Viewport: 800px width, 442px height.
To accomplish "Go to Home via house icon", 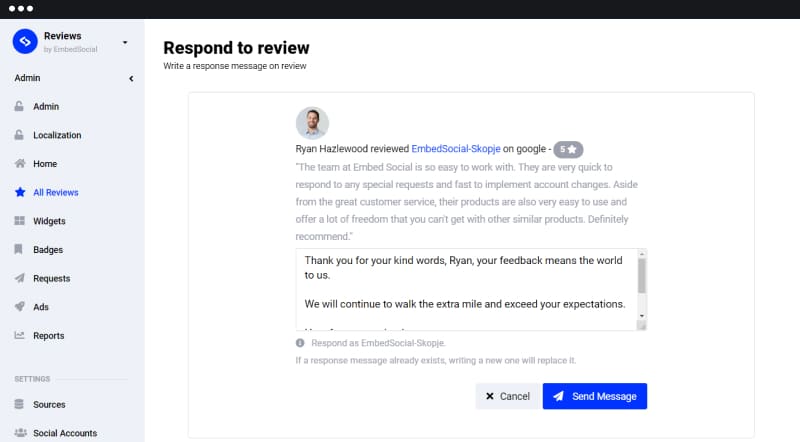I will click(20, 163).
